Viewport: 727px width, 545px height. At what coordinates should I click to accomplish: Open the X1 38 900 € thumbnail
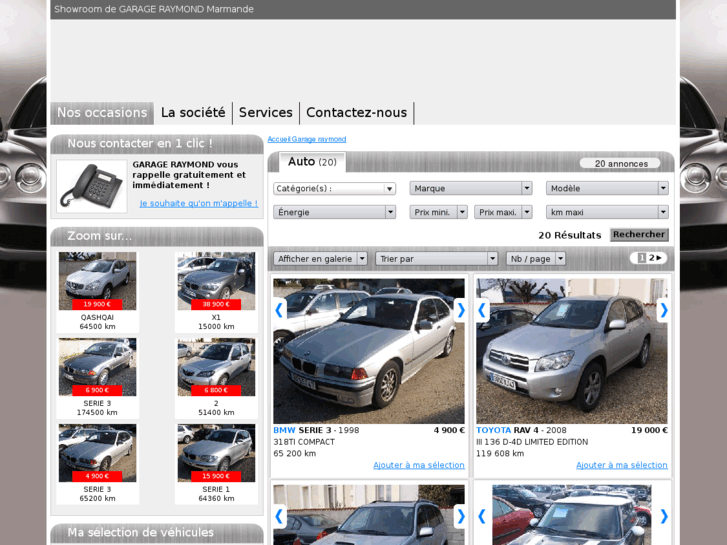tap(216, 281)
